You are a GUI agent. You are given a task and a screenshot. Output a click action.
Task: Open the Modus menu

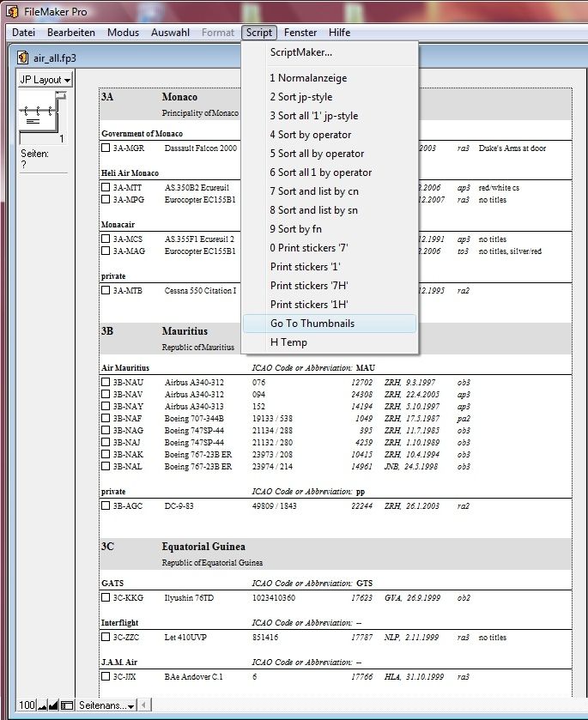tap(123, 33)
